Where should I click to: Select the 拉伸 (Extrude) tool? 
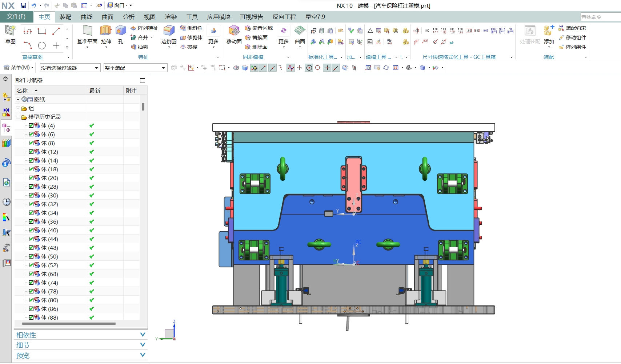[x=106, y=35]
